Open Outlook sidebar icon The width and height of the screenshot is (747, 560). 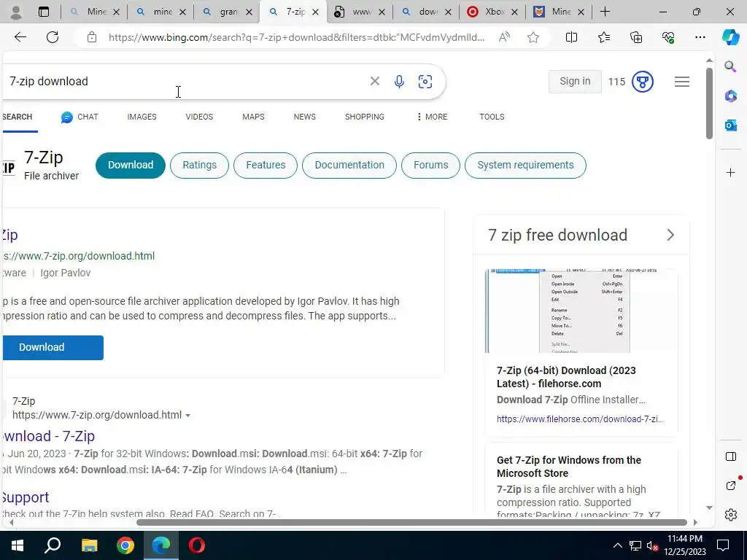point(730,125)
